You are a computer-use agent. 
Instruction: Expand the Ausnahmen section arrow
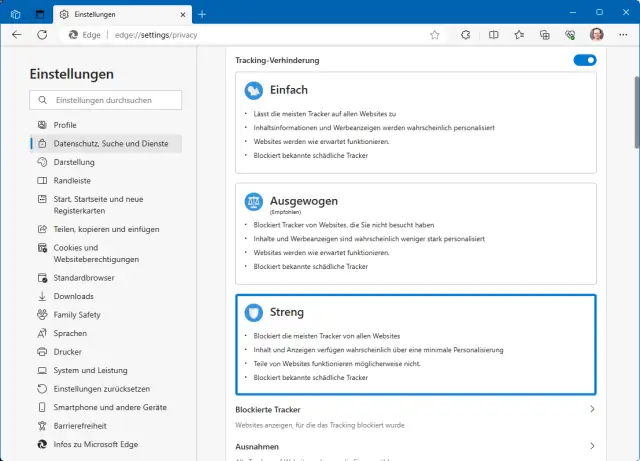592,446
